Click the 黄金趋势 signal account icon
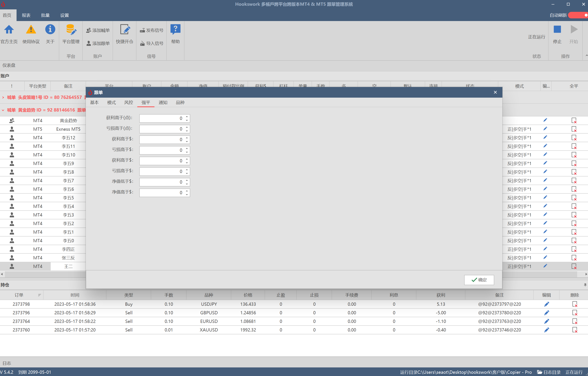The image size is (588, 376). [12, 120]
